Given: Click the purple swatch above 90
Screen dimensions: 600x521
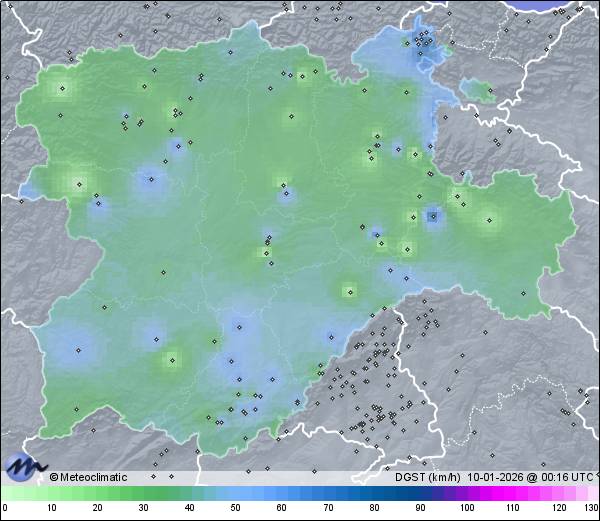Looking at the screenshot, I should click(420, 493).
